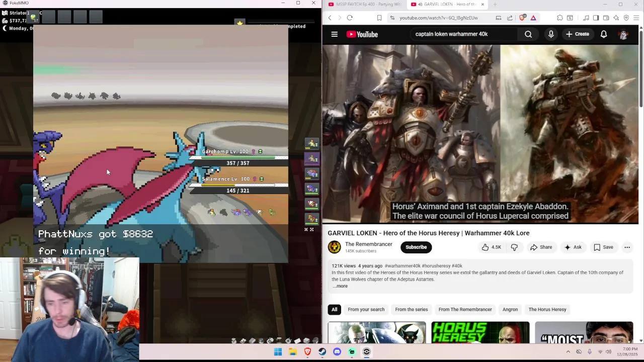This screenshot has height=362, width=644.
Task: Share page via address bar share icon
Action: [510, 18]
